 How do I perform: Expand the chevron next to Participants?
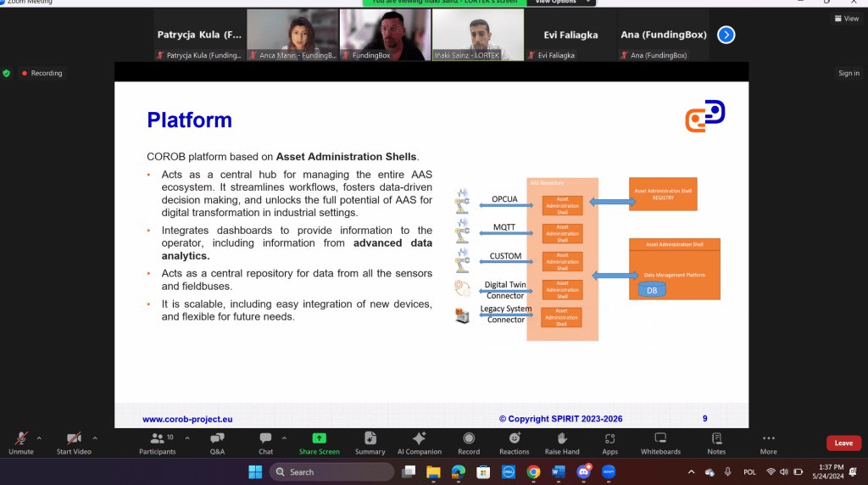pos(186,438)
